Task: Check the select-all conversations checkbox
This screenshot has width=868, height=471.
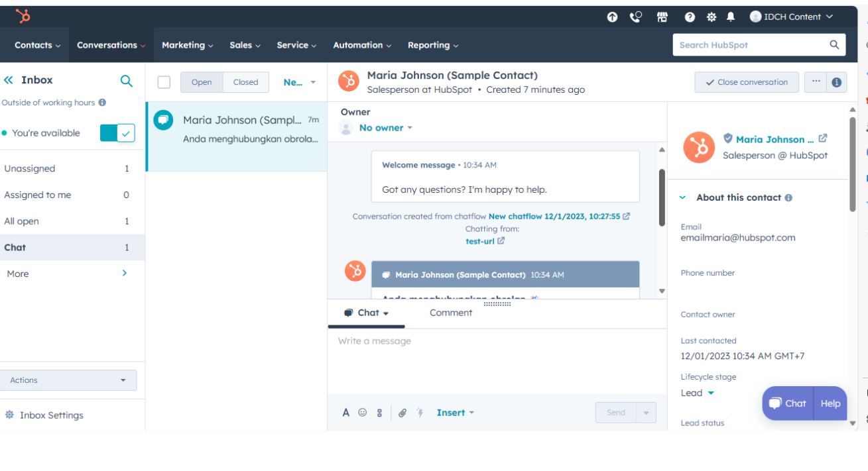Action: [x=164, y=82]
